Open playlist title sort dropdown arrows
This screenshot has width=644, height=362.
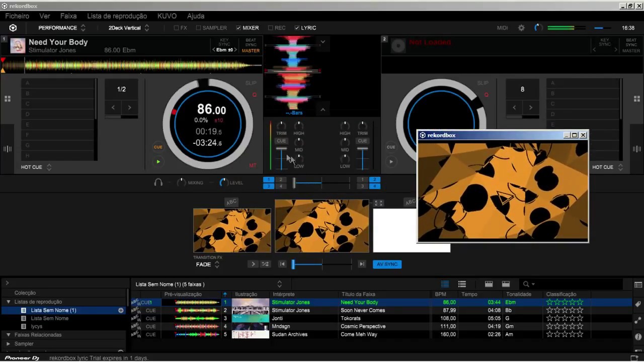pos(279,284)
